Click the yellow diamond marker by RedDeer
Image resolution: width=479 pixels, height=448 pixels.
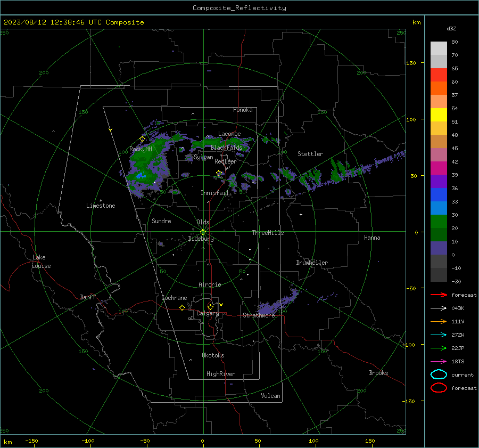coord(219,173)
